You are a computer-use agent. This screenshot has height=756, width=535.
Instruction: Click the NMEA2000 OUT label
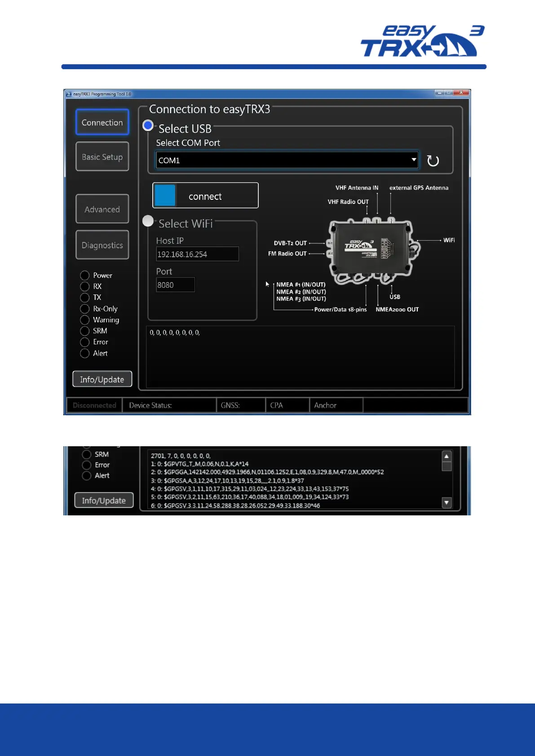[x=397, y=309]
